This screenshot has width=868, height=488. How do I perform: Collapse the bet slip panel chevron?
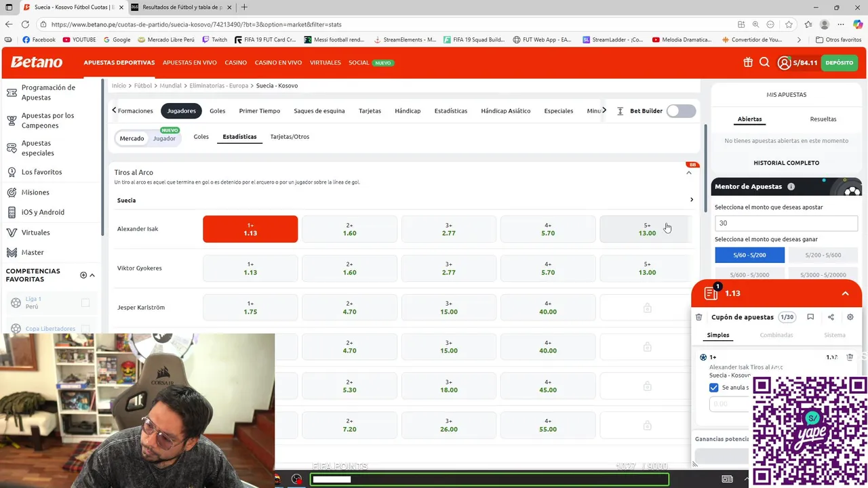845,293
